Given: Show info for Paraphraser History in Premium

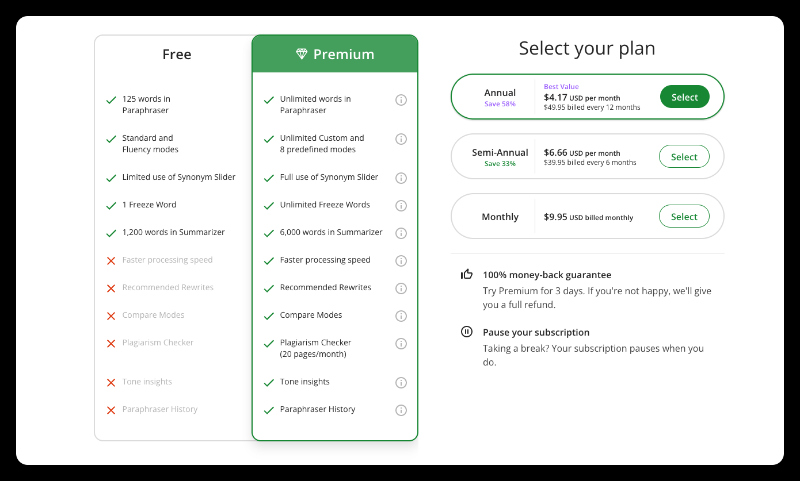Looking at the screenshot, I should pyautogui.click(x=401, y=410).
